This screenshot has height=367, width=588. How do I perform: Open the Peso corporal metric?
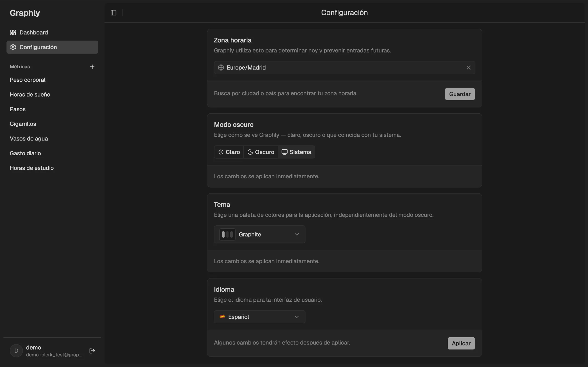pyautogui.click(x=52, y=80)
